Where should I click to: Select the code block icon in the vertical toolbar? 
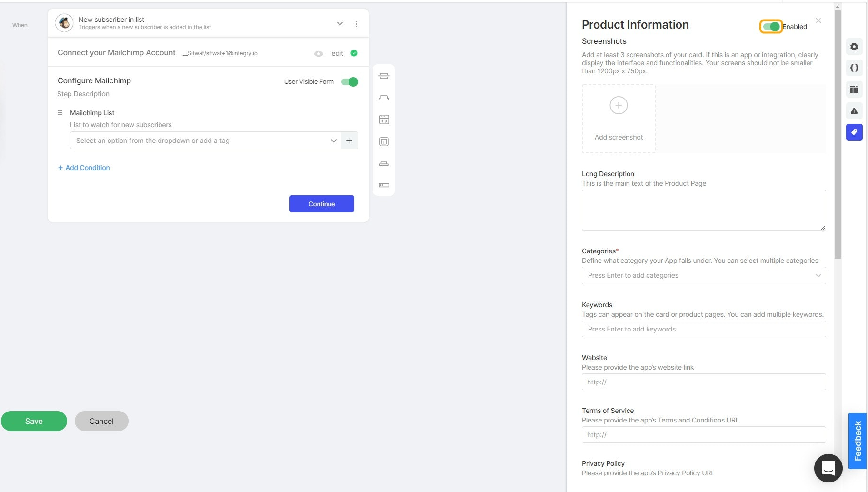[384, 120]
